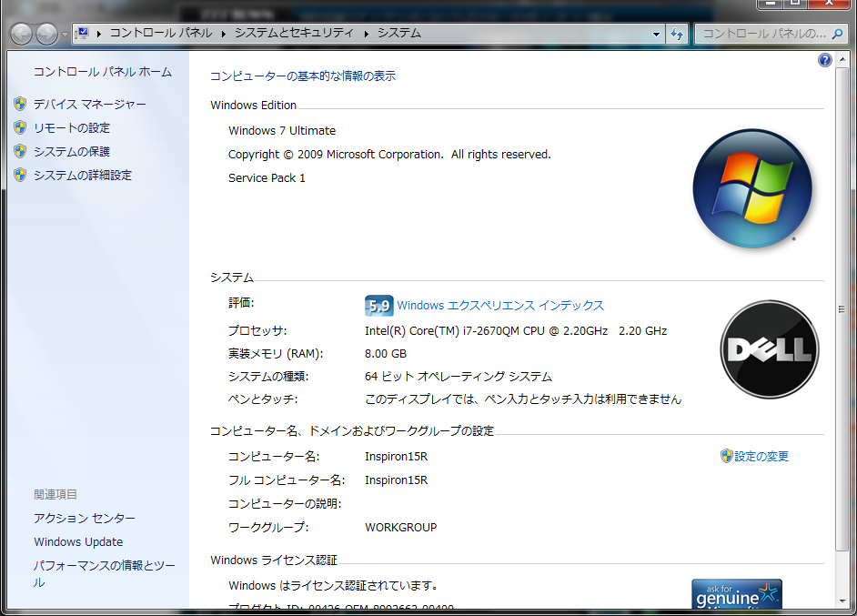Image resolution: width=857 pixels, height=616 pixels.
Task: Click the Back navigation arrow button
Action: [x=22, y=34]
